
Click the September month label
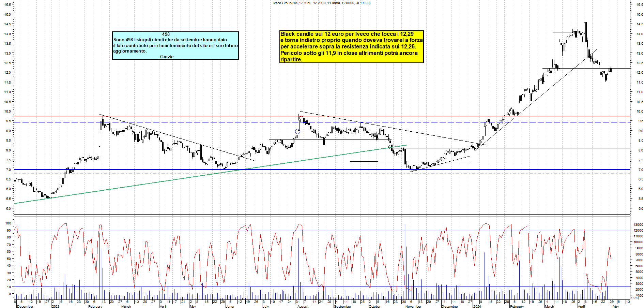(x=342, y=306)
